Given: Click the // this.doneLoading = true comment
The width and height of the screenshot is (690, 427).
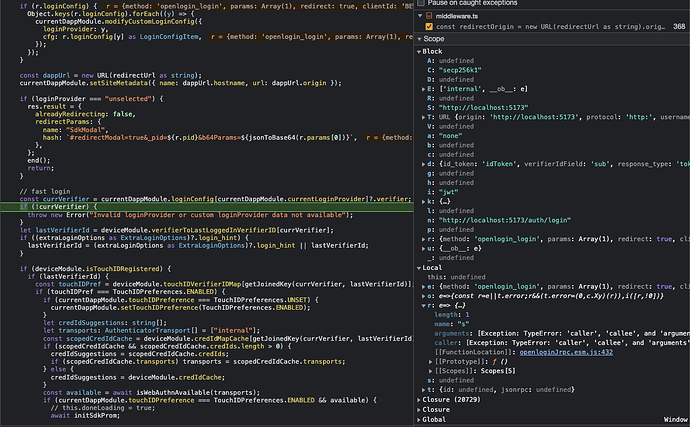Looking at the screenshot, I should pyautogui.click(x=103, y=408).
